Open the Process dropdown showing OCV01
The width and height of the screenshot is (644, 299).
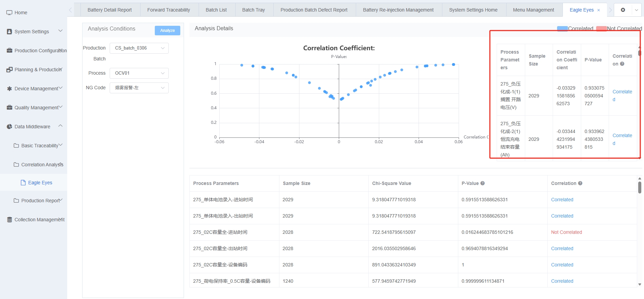139,73
